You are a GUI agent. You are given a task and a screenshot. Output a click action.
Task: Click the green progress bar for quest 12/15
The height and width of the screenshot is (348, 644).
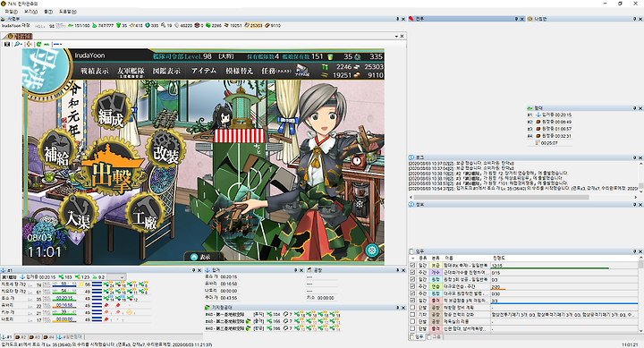550,268
